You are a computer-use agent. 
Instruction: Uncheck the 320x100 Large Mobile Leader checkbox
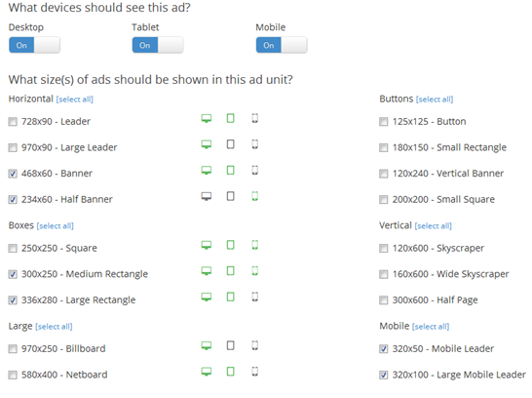383,375
